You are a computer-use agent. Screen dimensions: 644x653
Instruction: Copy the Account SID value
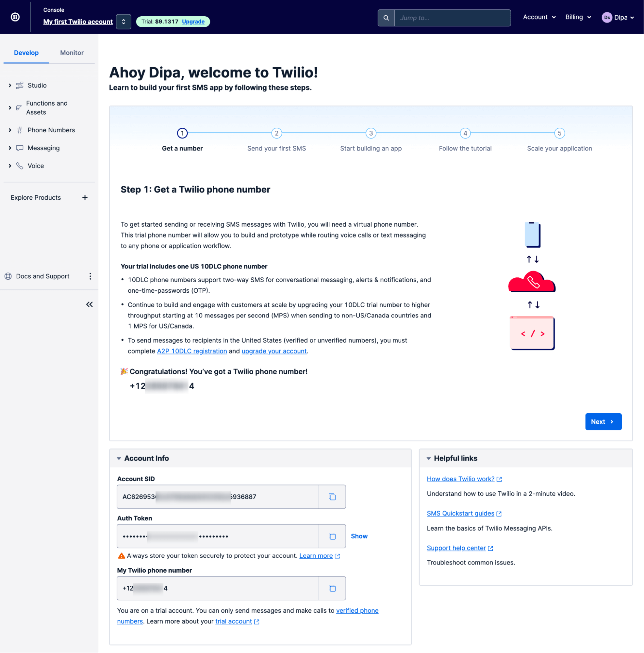332,497
